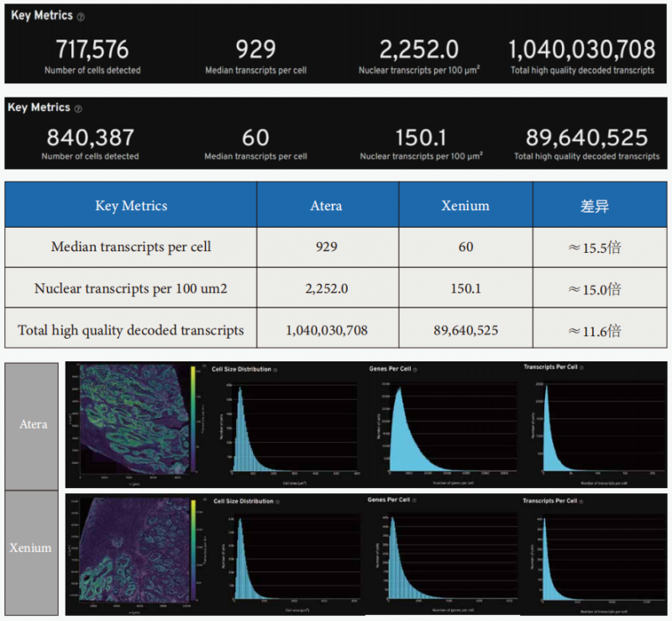Select the 840,387 cells detected value
The image size is (672, 621).
pos(91,138)
